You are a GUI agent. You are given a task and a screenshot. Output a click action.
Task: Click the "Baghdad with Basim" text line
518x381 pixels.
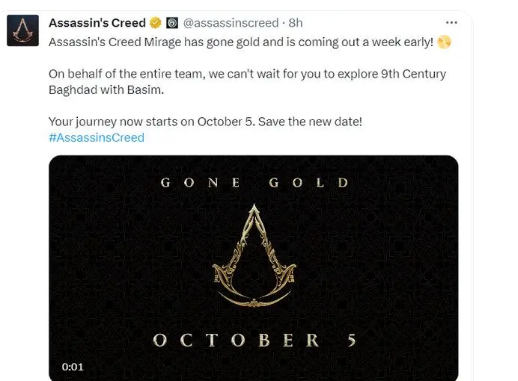coord(106,90)
